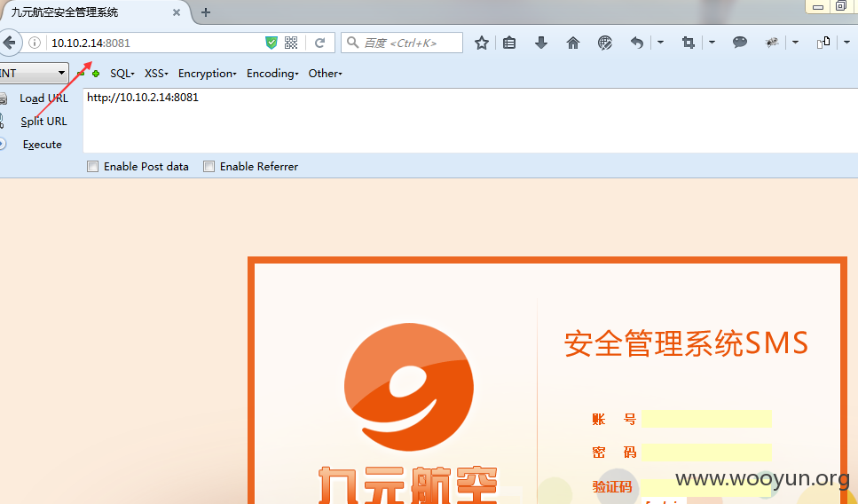
Task: Click the pages toolbar icon at the far right
Action: tap(823, 42)
